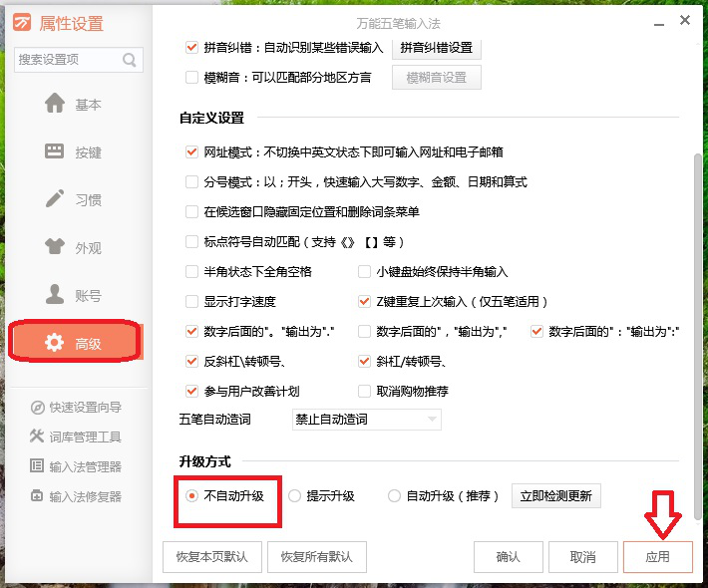Click the compass icon beside 快速设置向导
This screenshot has width=708, height=588.
click(38, 408)
